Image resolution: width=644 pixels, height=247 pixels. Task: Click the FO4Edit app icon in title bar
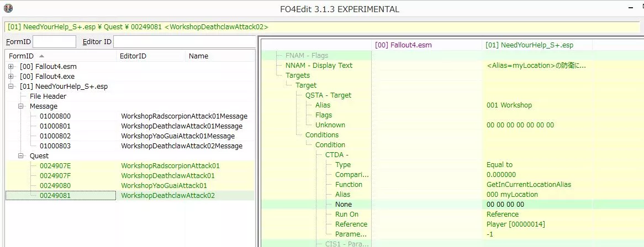pos(7,8)
